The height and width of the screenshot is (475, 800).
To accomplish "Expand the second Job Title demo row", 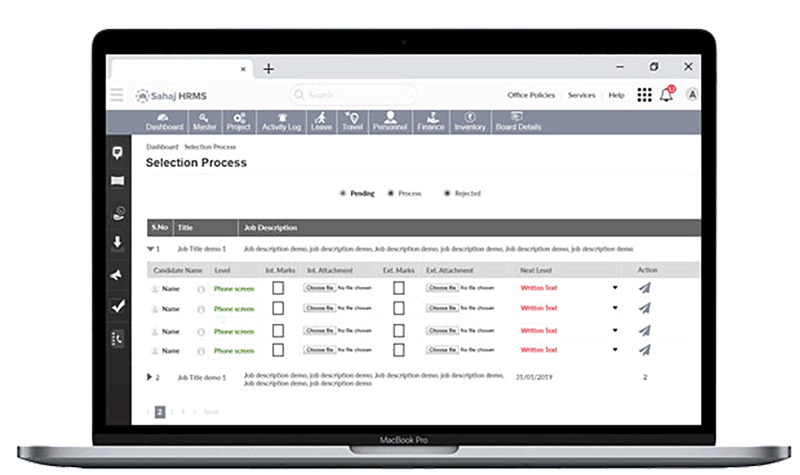I will (151, 377).
